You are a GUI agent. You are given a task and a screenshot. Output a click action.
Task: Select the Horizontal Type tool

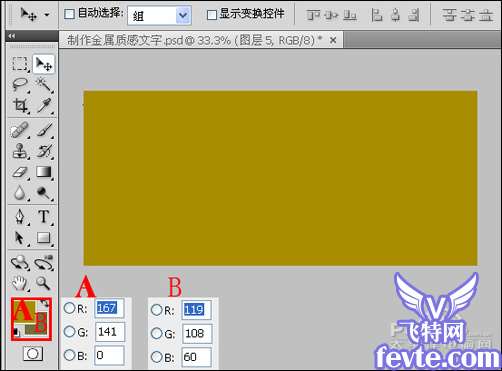pyautogui.click(x=44, y=217)
